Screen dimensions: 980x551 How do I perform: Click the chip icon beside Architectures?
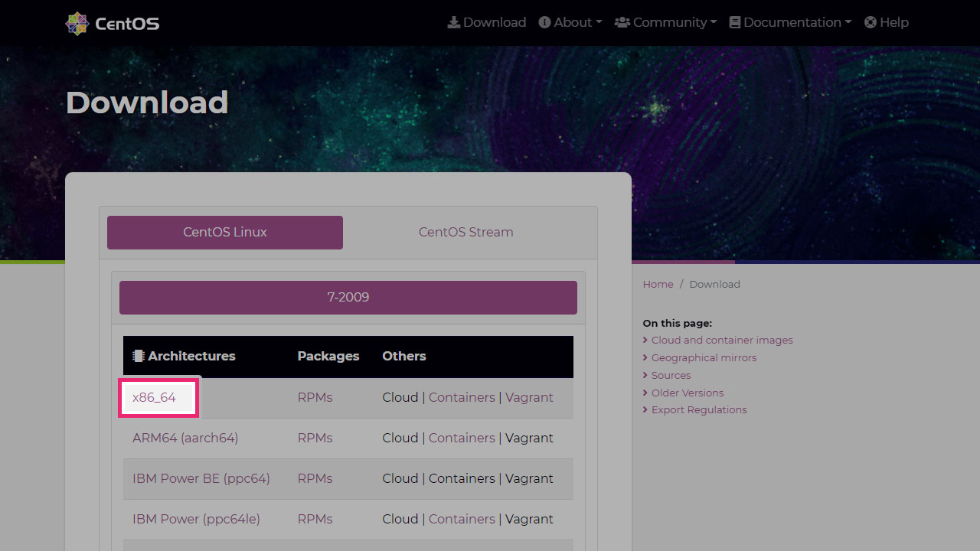coord(139,356)
